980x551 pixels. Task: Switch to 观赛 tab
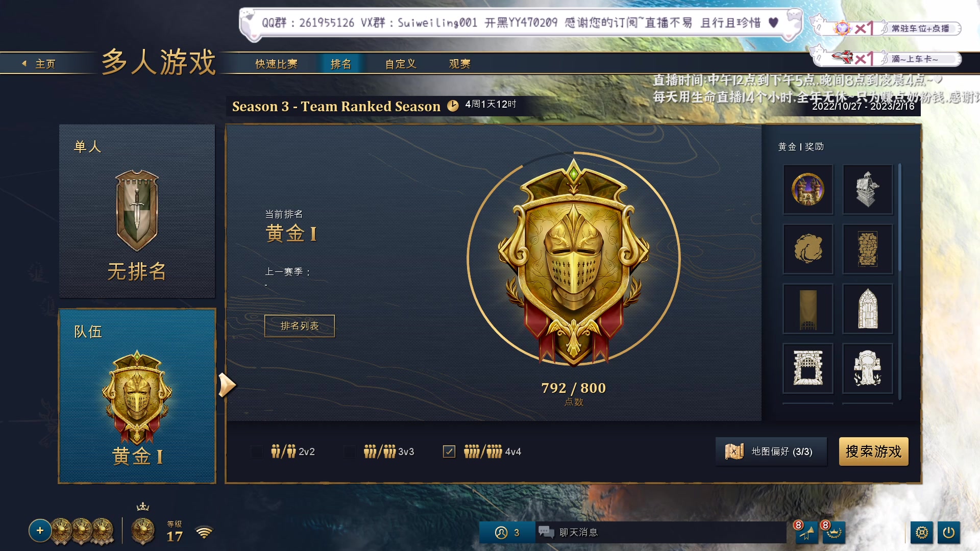(459, 64)
